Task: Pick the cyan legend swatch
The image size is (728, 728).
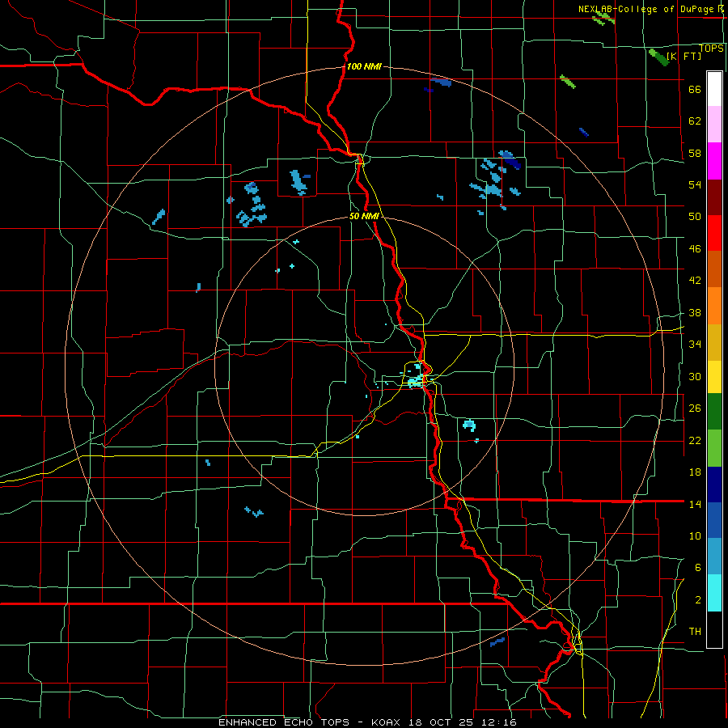Action: [x=714, y=592]
